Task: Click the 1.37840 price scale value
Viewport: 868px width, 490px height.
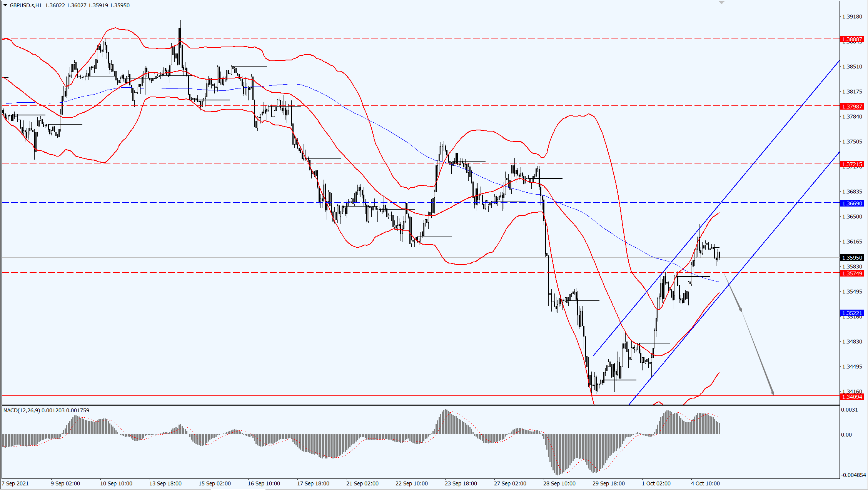Action: click(x=852, y=117)
